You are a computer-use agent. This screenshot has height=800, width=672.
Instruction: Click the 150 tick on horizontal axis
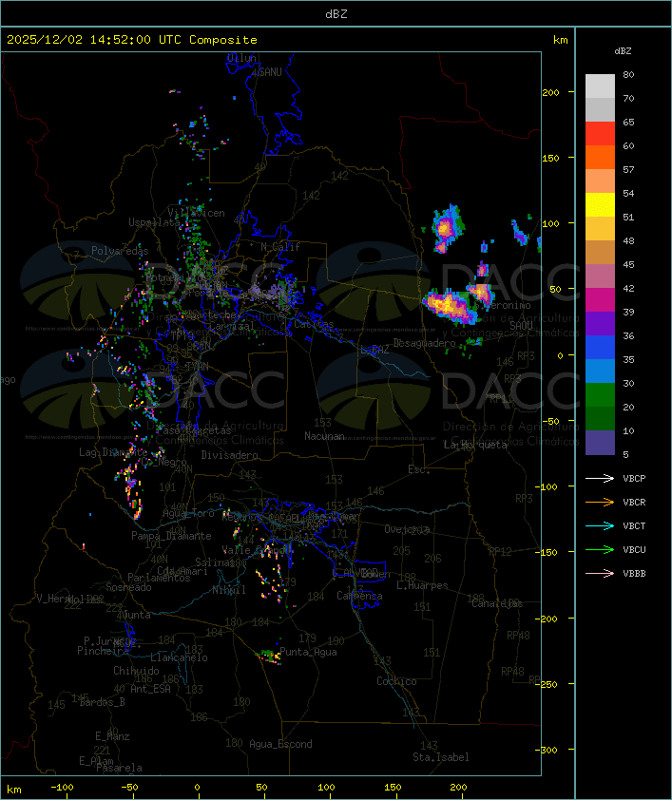393,788
